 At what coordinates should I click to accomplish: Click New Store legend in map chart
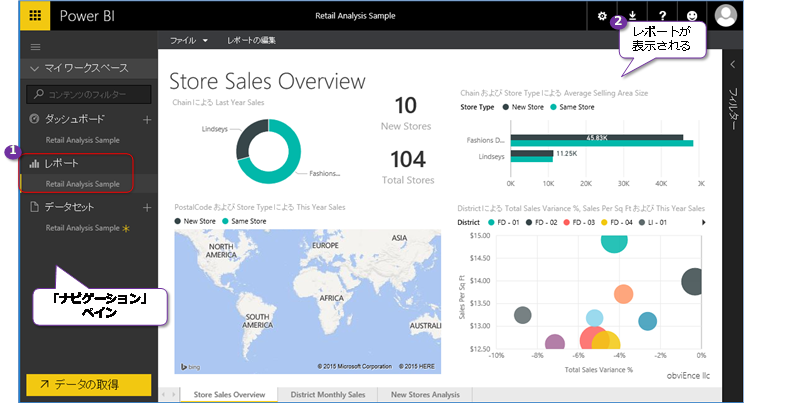click(x=195, y=221)
